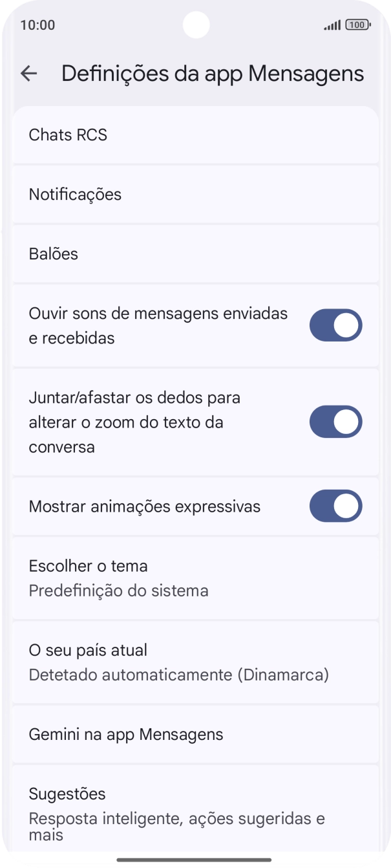Tap the 10:00 clock in status bar

[x=32, y=25]
